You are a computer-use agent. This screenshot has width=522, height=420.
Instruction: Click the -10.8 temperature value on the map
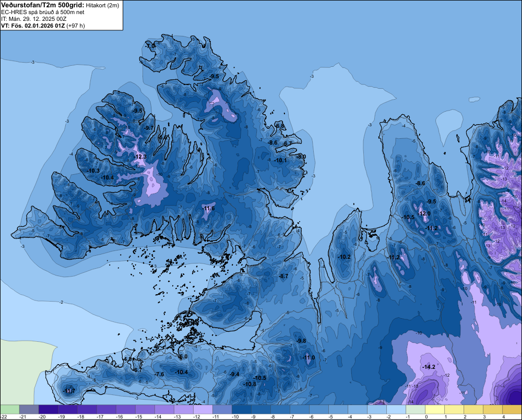click(250, 383)
